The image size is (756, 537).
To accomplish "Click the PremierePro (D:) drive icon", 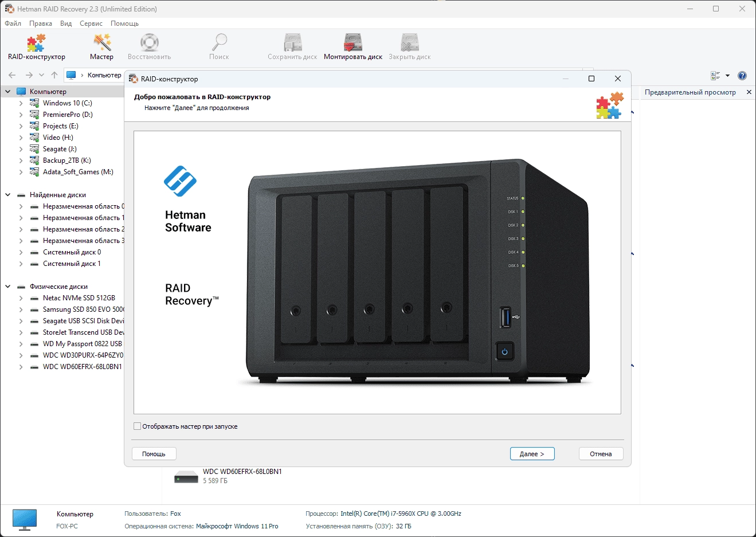I will pyautogui.click(x=34, y=115).
